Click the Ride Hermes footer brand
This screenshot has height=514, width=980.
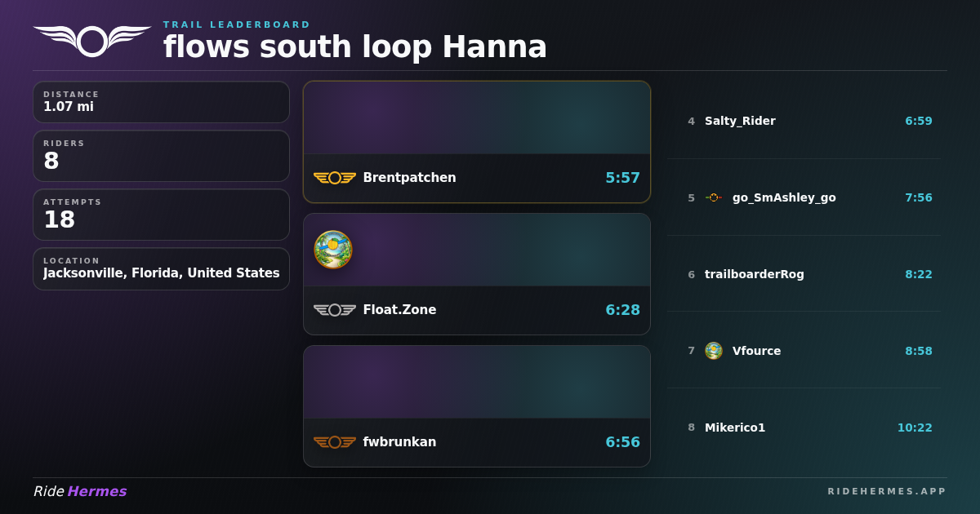[80, 491]
